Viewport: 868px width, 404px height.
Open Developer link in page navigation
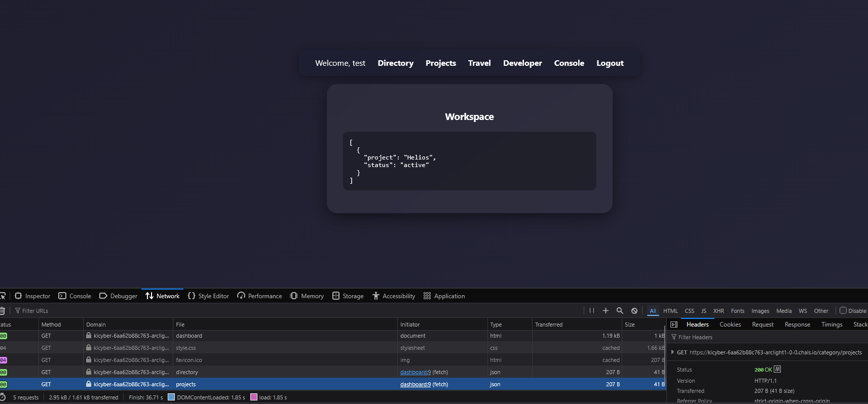coord(522,63)
